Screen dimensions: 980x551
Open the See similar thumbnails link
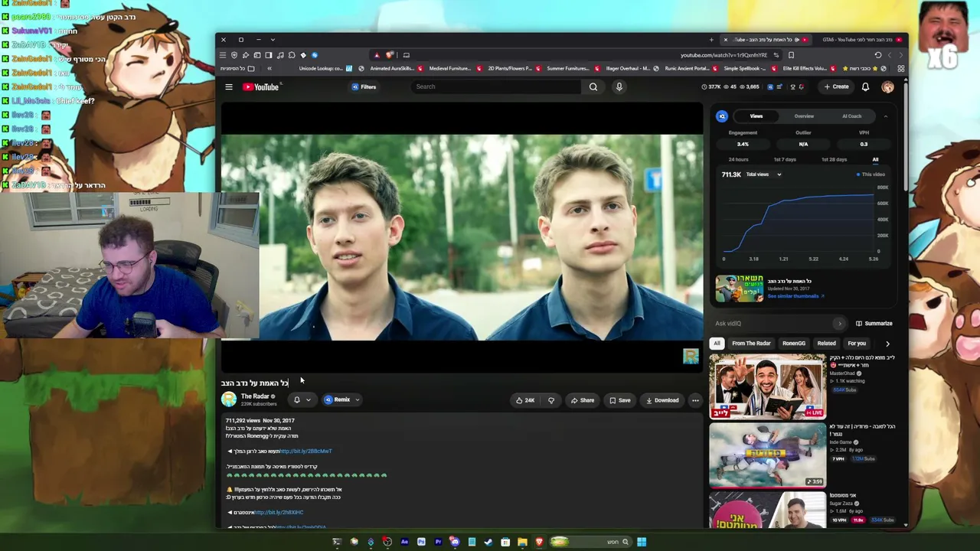pyautogui.click(x=795, y=296)
